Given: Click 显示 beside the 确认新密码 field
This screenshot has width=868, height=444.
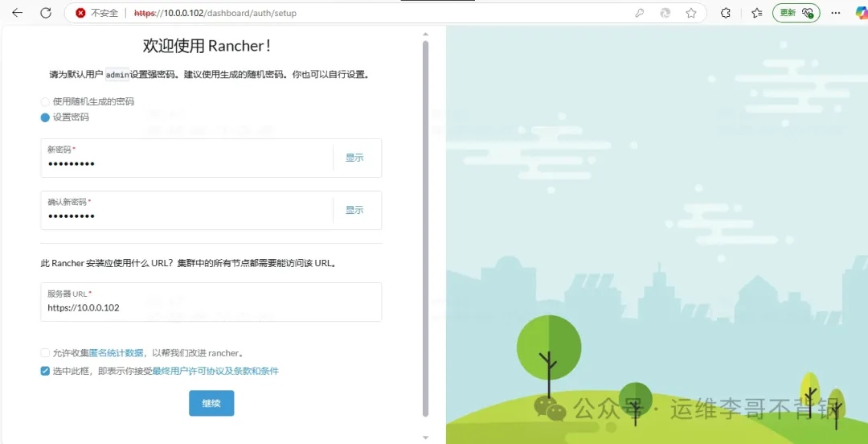Looking at the screenshot, I should click(354, 210).
